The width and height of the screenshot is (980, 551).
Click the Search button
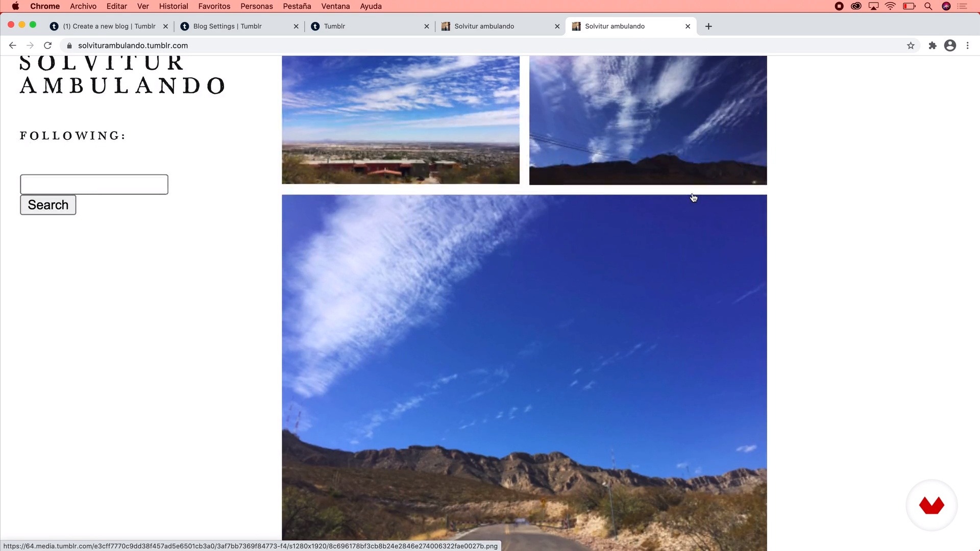(x=48, y=205)
